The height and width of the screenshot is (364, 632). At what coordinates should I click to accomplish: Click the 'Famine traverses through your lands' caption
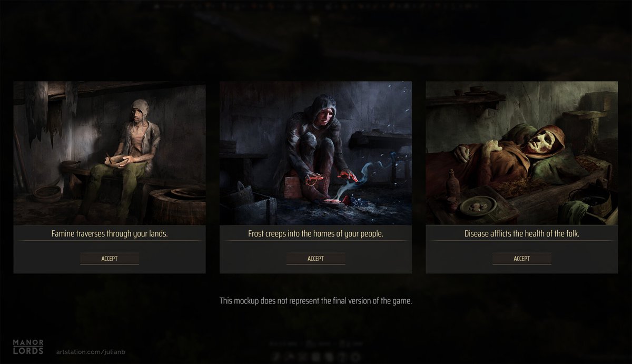(110, 233)
